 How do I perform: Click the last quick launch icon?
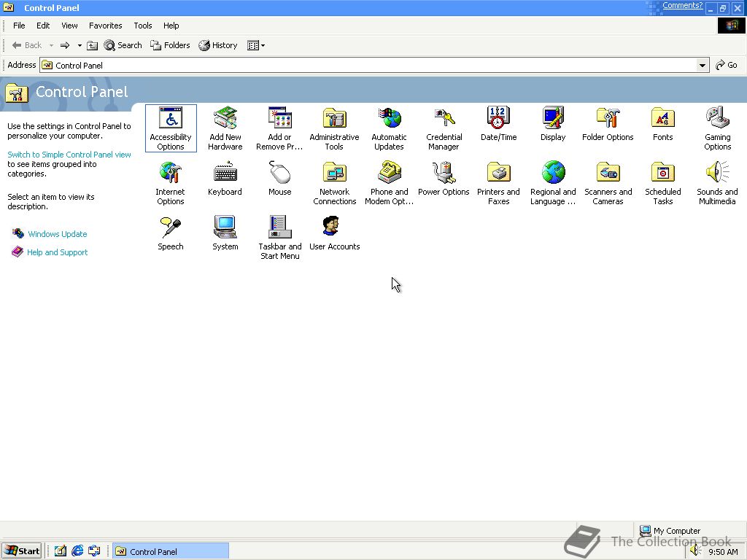(x=94, y=551)
